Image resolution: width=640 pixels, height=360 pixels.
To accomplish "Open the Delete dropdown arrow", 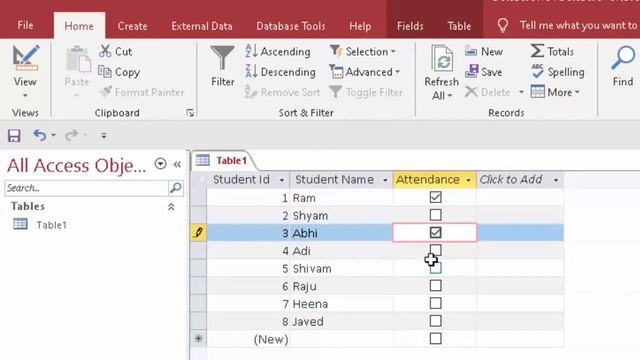I will (521, 92).
